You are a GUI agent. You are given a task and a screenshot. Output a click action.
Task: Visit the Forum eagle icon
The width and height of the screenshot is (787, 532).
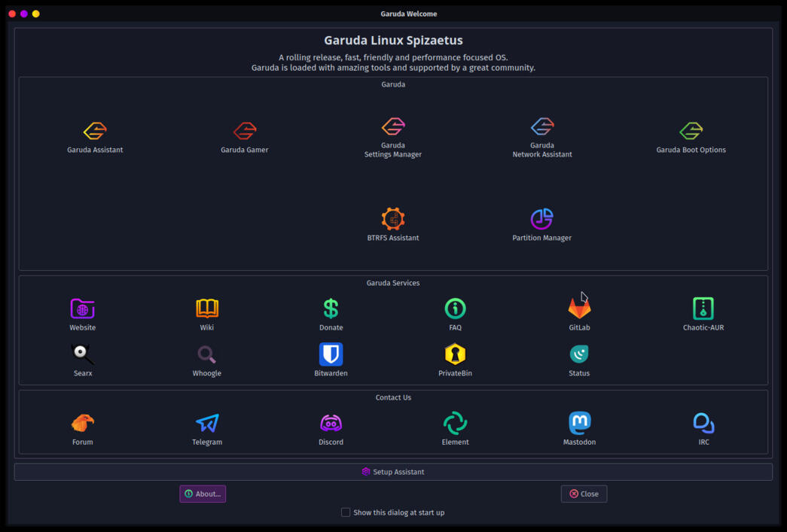[82, 423]
